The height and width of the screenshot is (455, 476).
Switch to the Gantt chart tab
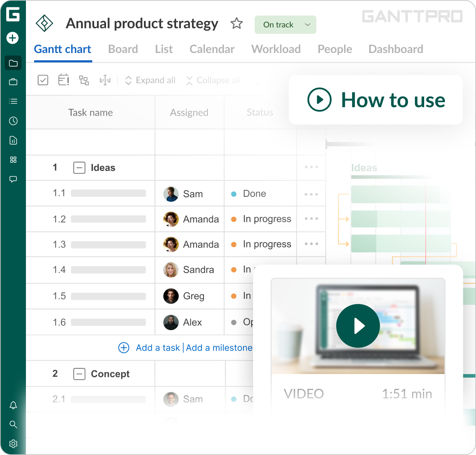63,49
